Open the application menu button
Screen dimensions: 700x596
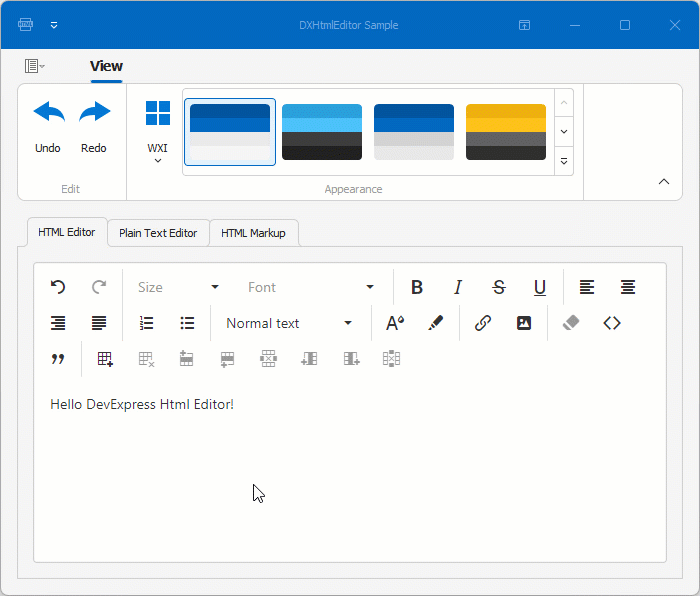pyautogui.click(x=34, y=66)
